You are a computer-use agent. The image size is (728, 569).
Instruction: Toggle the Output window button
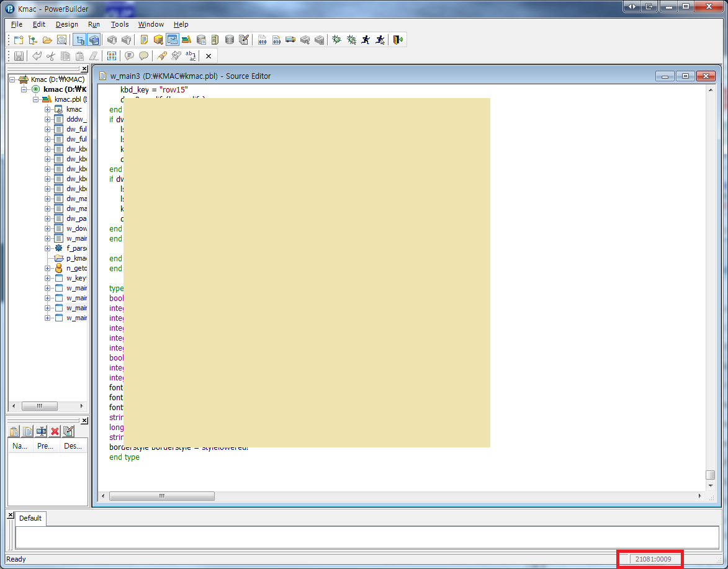coord(94,40)
